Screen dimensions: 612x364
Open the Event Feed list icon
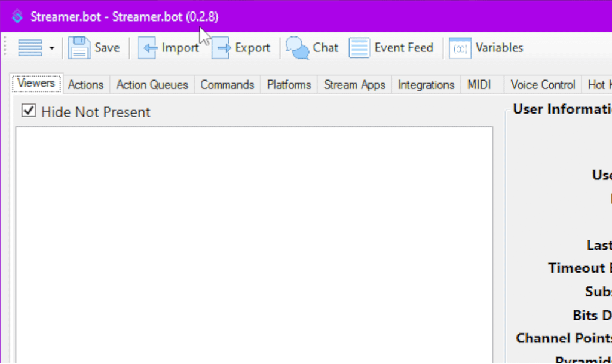tap(359, 48)
